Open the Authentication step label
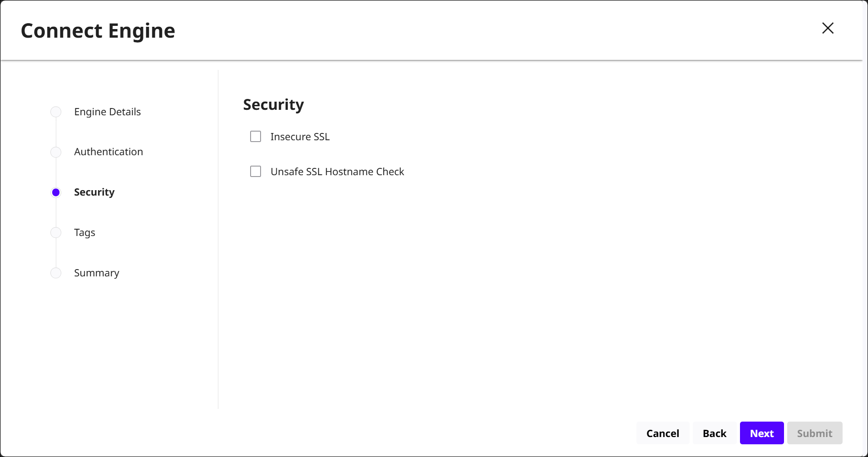868x457 pixels. point(108,152)
